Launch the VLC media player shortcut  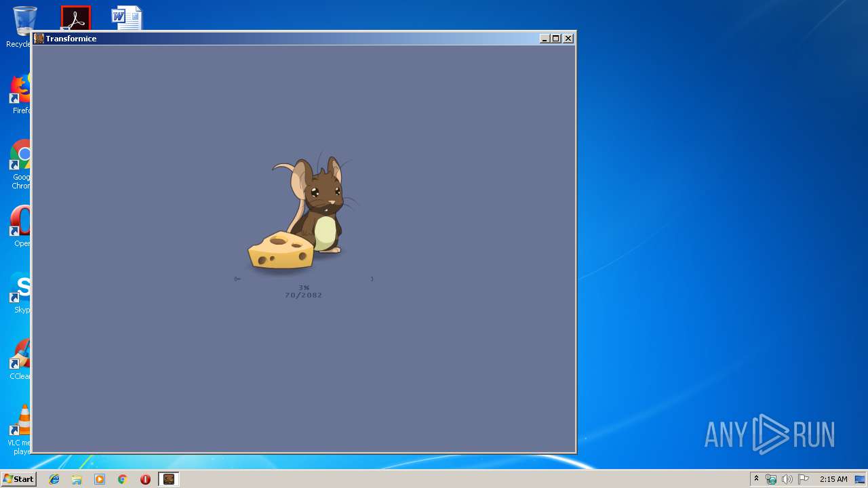pos(20,429)
